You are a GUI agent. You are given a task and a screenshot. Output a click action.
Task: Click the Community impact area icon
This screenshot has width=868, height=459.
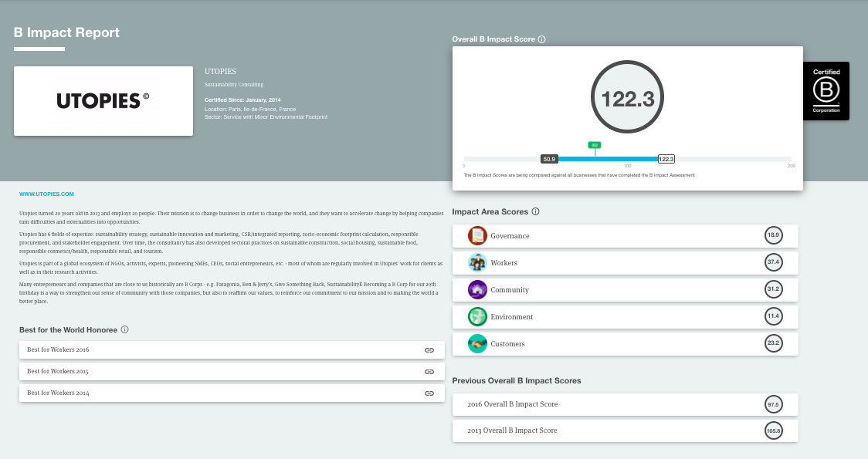(x=477, y=290)
